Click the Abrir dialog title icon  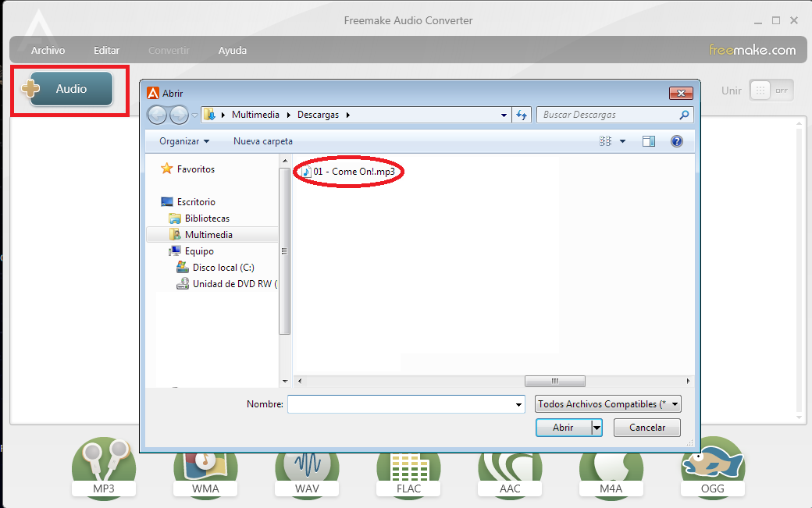[x=153, y=93]
